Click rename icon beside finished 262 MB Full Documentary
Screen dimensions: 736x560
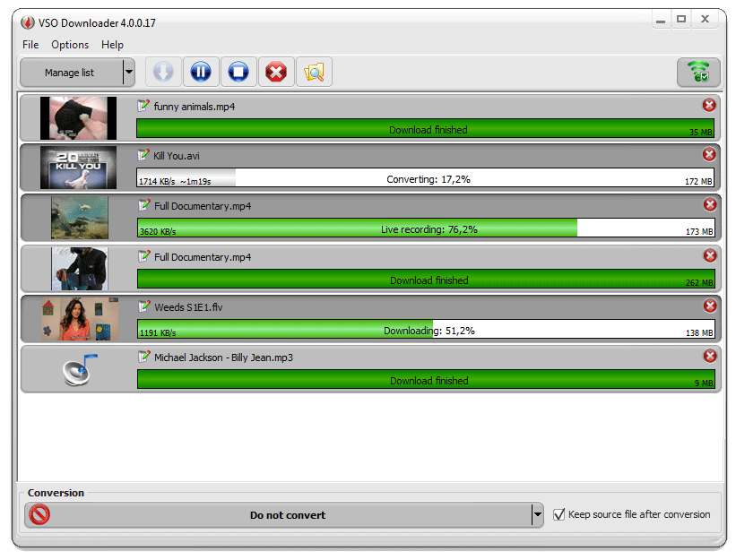(x=144, y=256)
